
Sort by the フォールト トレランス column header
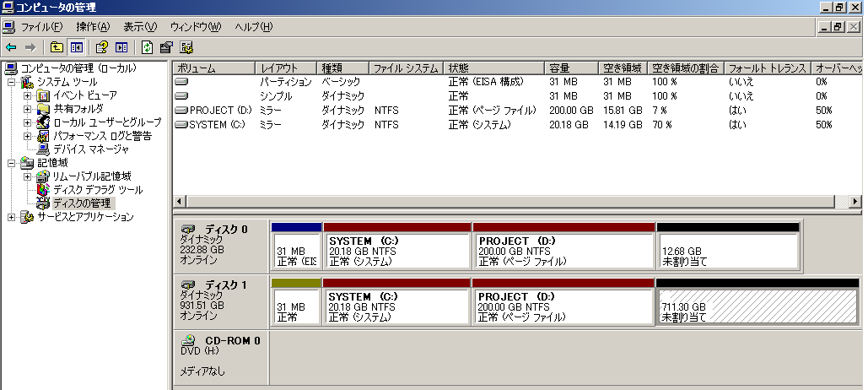pos(768,68)
